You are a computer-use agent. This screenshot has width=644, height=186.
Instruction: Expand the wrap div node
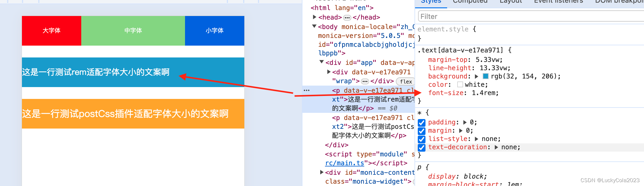[329, 72]
